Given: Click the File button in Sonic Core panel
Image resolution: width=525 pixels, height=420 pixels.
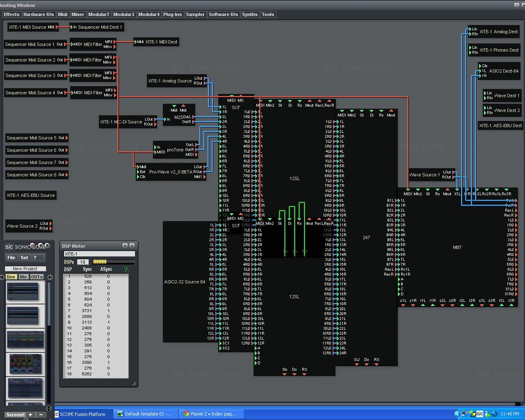Looking at the screenshot, I should (11, 258).
